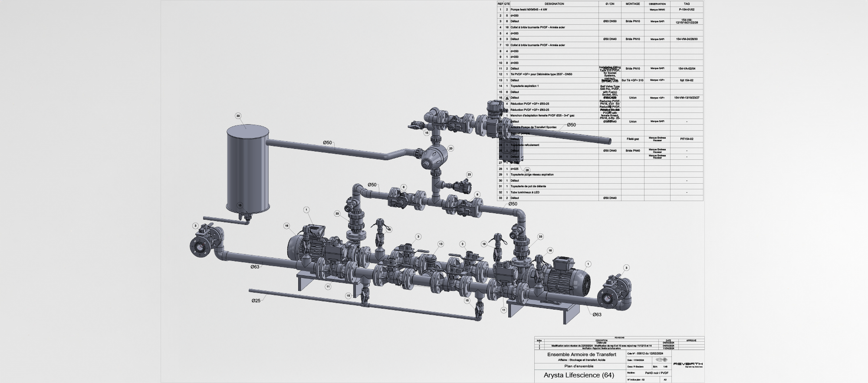Screen dimensions: 868x383
Task: Click the projection symbol icon in title block
Action: (661, 360)
